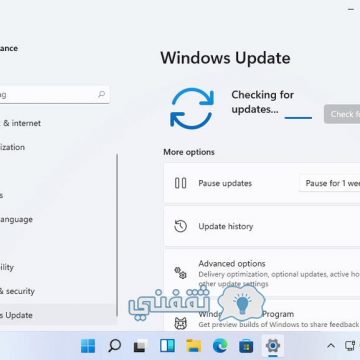Open taskbar Search magnifier
Screen dimensions: 360x360
pyautogui.click(x=114, y=346)
